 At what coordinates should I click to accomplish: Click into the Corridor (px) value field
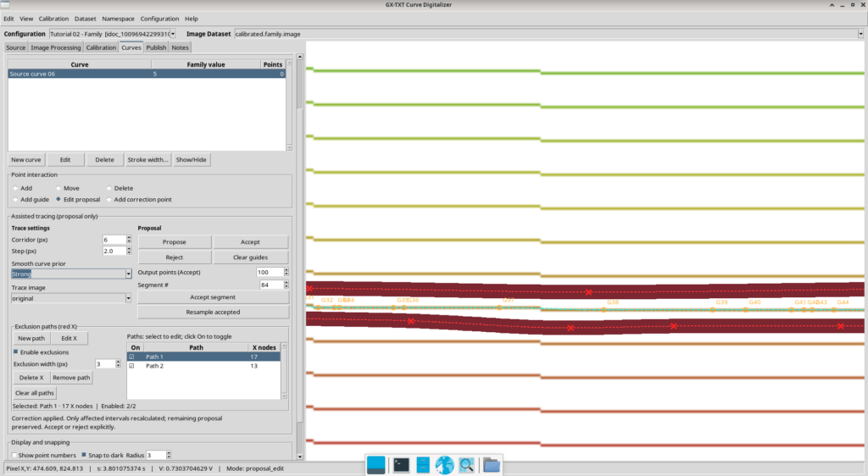114,240
